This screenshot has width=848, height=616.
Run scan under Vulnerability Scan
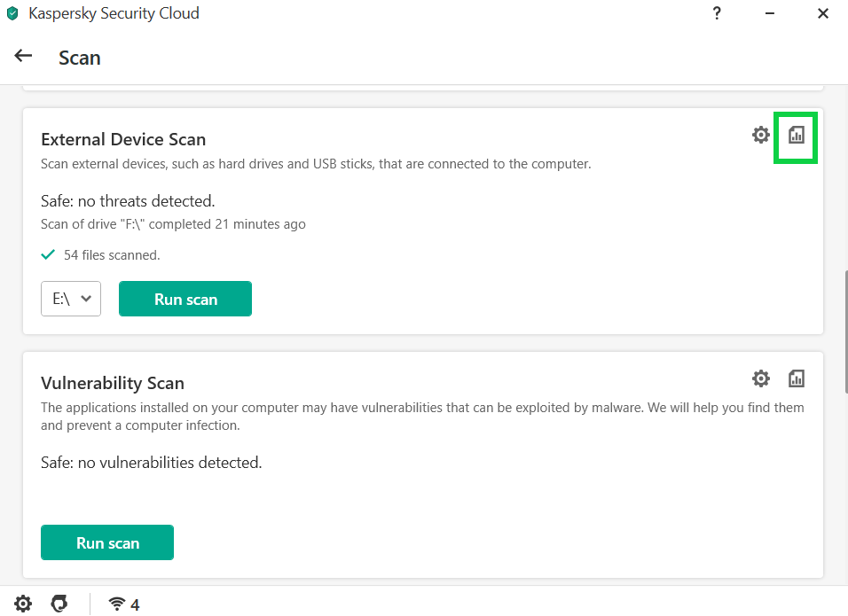click(107, 542)
